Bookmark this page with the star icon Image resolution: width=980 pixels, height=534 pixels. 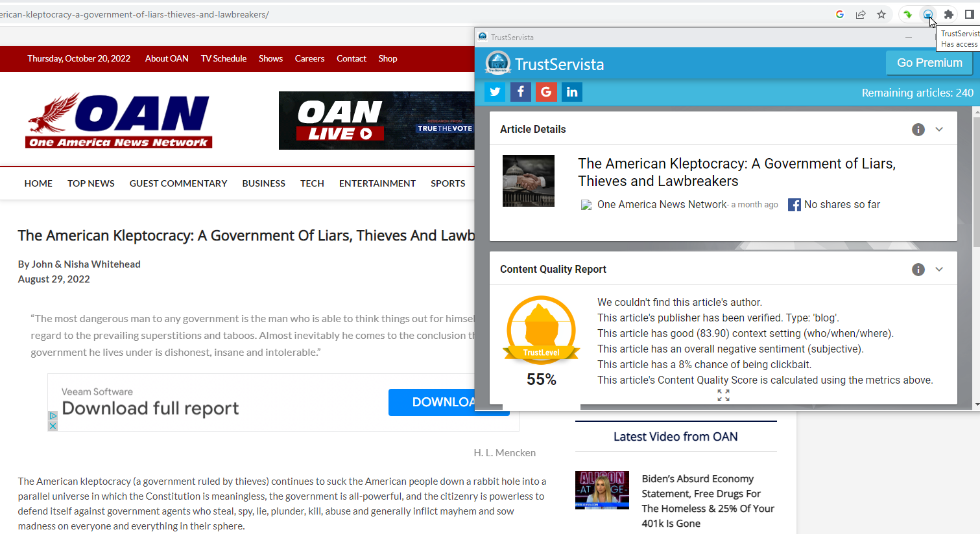pos(881,14)
